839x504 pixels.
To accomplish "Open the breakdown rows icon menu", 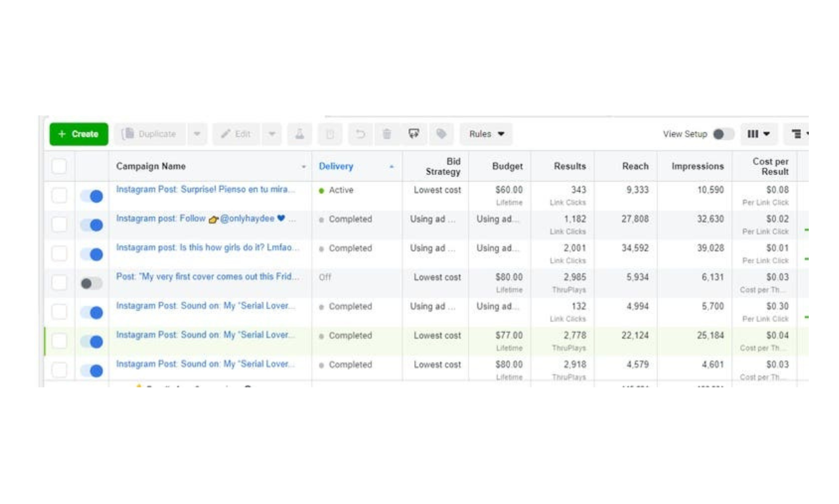I will pos(798,134).
